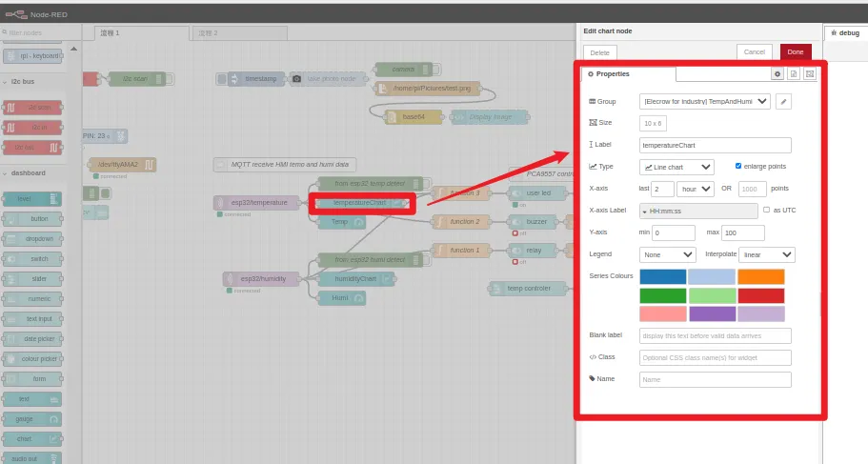This screenshot has height=464, width=868.
Task: Switch to the second flow tab
Action: (x=229, y=33)
